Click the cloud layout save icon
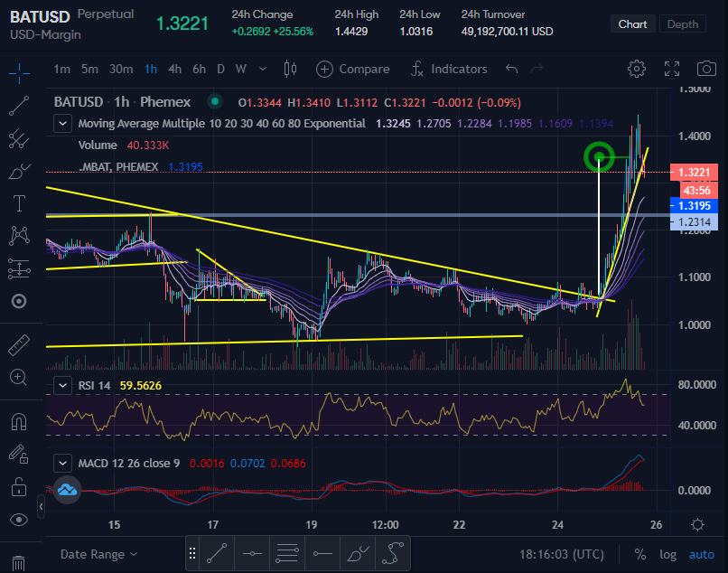This screenshot has width=728, height=573. coord(68,489)
